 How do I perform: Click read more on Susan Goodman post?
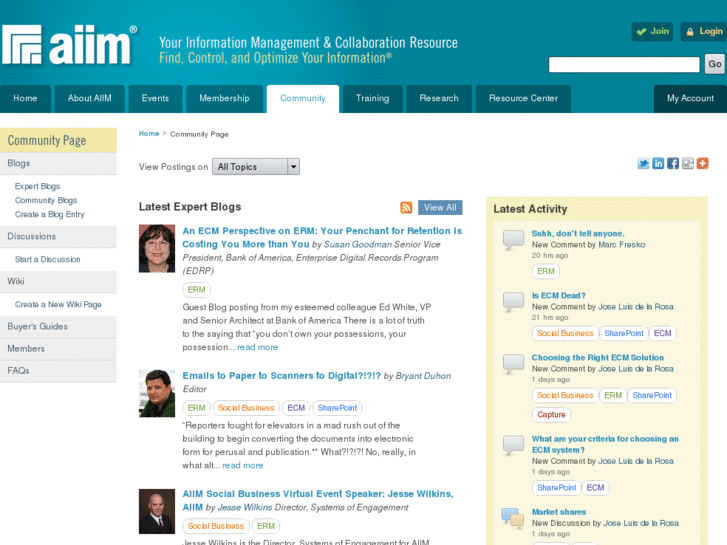(x=257, y=347)
